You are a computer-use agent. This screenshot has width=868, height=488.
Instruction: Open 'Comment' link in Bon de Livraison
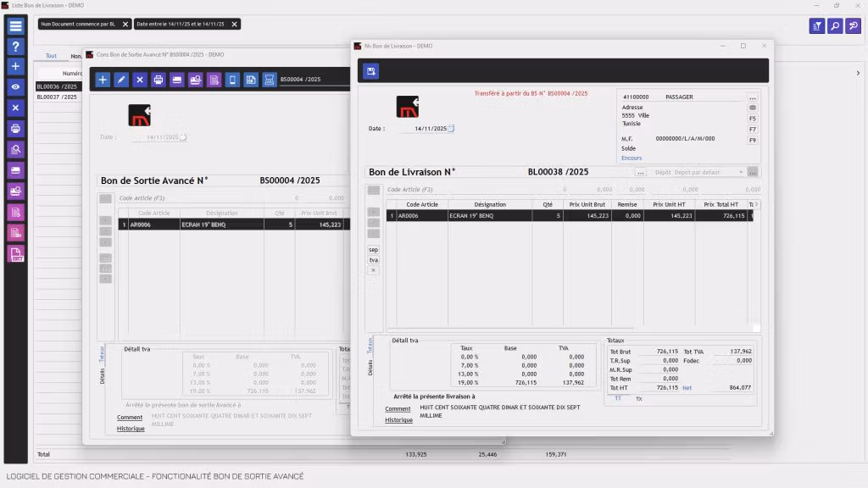398,409
